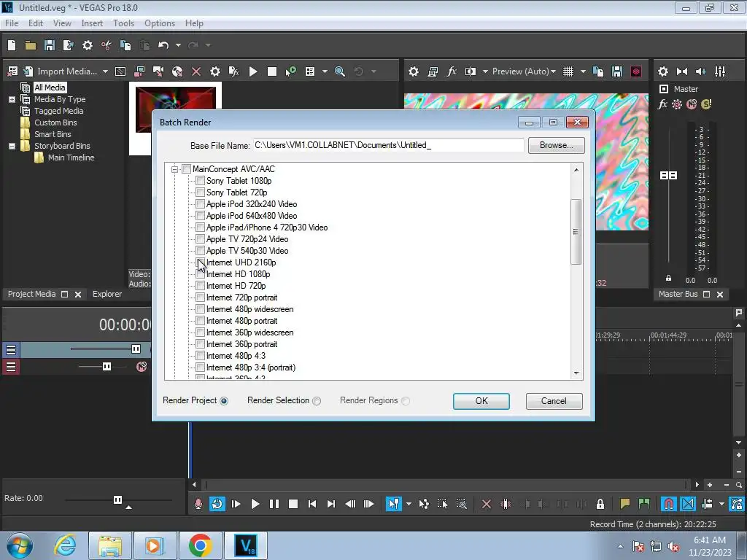747x560 pixels.
Task: Select the Render Selection radio button
Action: (x=317, y=401)
